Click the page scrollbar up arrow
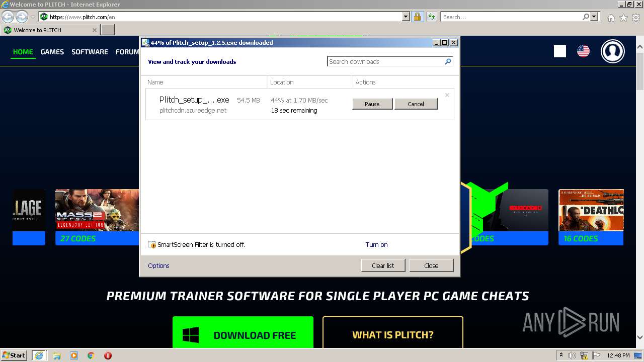Viewport: 644px width, 362px height. (x=640, y=48)
